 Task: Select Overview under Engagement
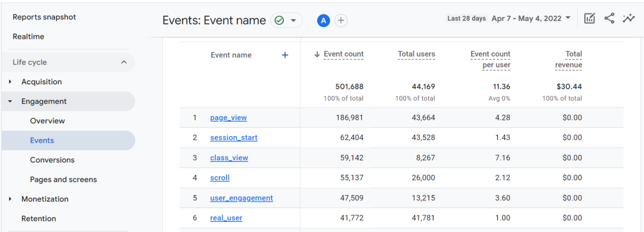(47, 120)
